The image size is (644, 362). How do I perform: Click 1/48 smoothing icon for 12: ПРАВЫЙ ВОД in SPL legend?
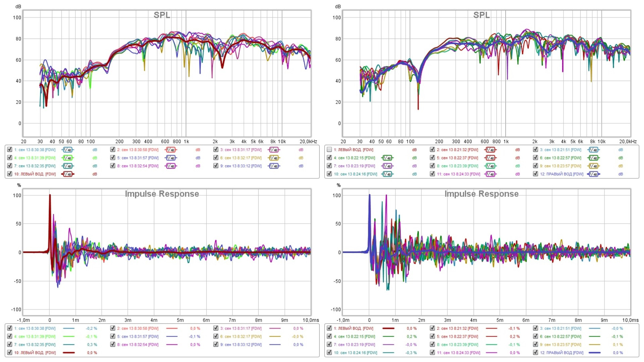coord(593,174)
